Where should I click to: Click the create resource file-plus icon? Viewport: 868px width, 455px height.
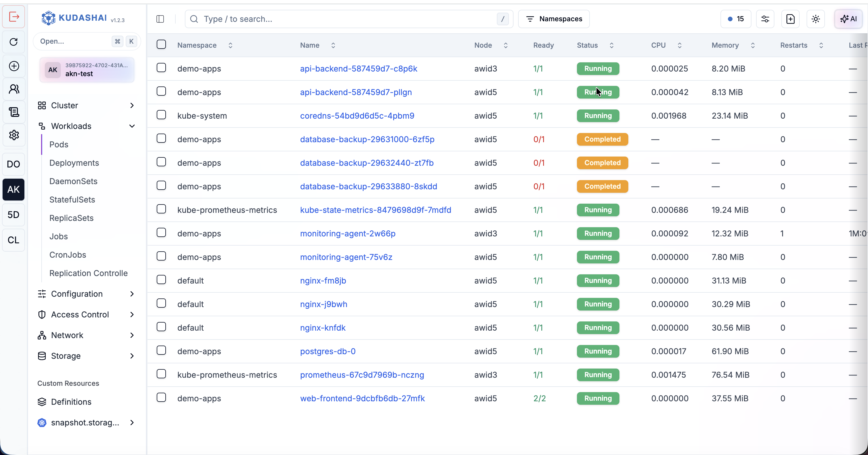[790, 19]
